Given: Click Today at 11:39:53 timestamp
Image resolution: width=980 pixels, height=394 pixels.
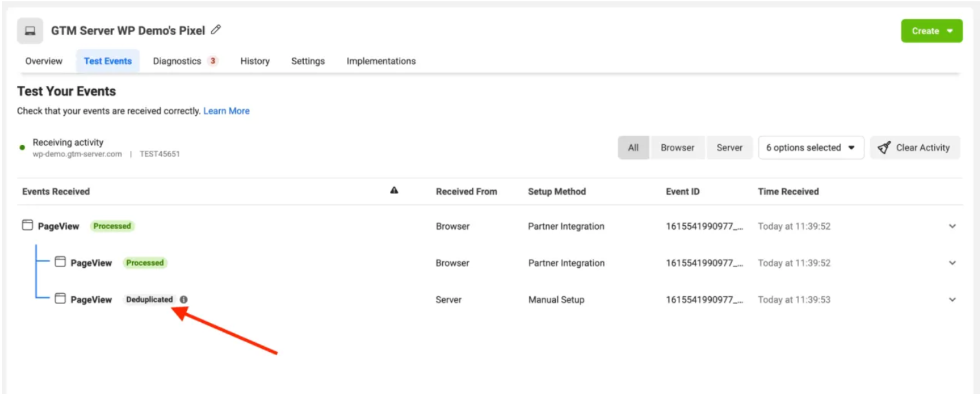Looking at the screenshot, I should pos(794,300).
